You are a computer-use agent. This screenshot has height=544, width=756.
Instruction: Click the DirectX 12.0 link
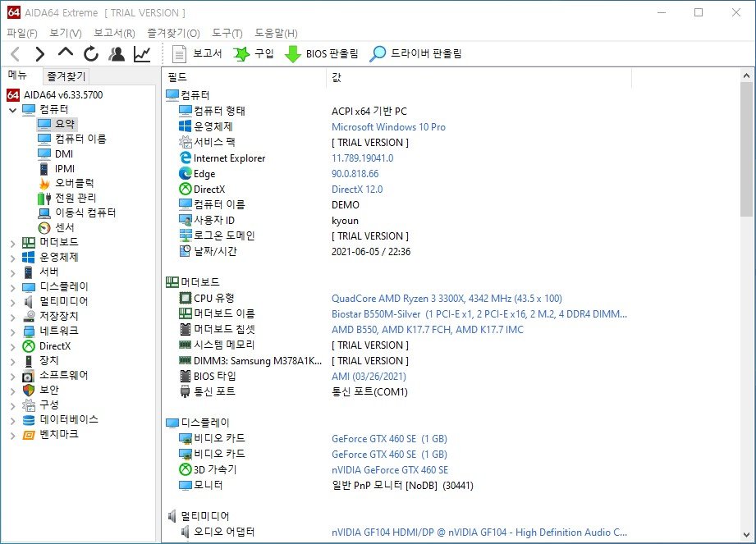click(357, 190)
